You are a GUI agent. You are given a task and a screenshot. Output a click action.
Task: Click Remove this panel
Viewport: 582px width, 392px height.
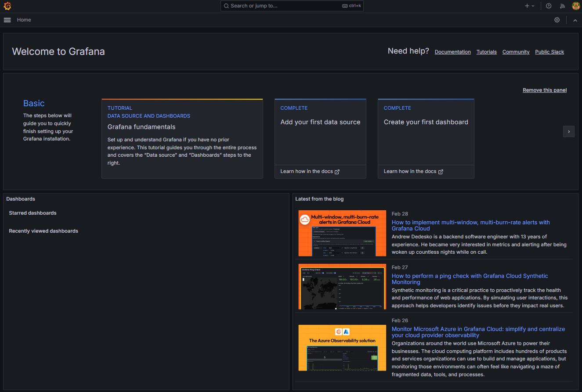click(544, 90)
